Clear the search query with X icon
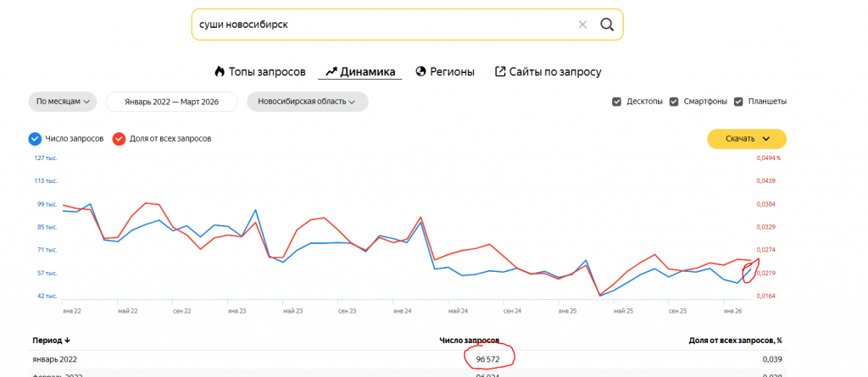This screenshot has width=868, height=377. coord(582,25)
